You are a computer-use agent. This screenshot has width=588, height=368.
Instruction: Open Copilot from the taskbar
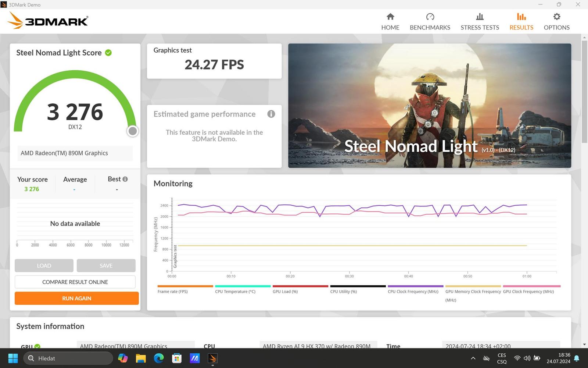pyautogui.click(x=123, y=358)
